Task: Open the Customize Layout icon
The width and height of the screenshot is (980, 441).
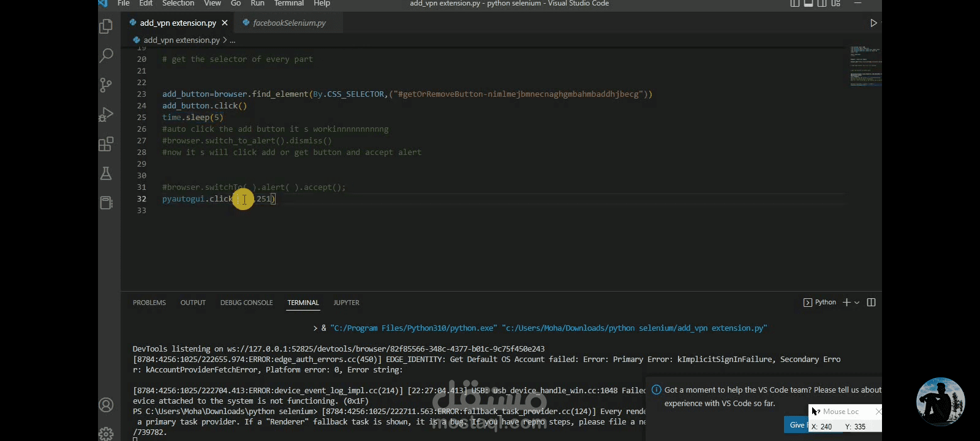Action: pos(835,3)
